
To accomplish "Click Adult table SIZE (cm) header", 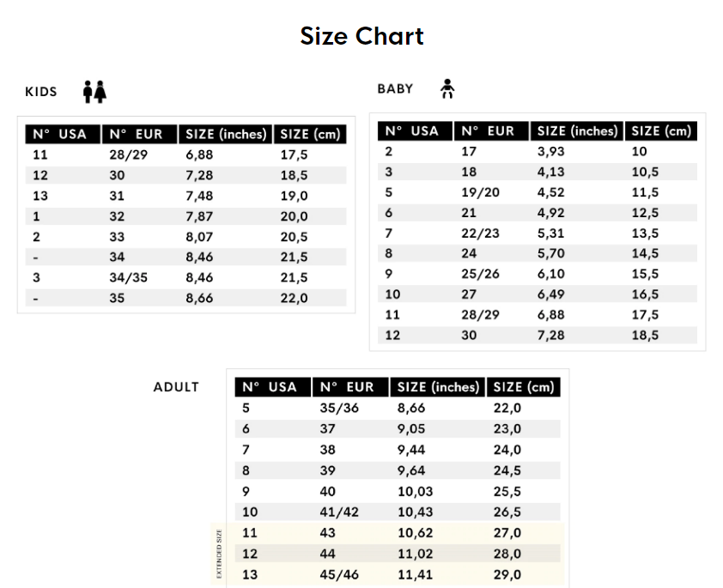I will (524, 387).
